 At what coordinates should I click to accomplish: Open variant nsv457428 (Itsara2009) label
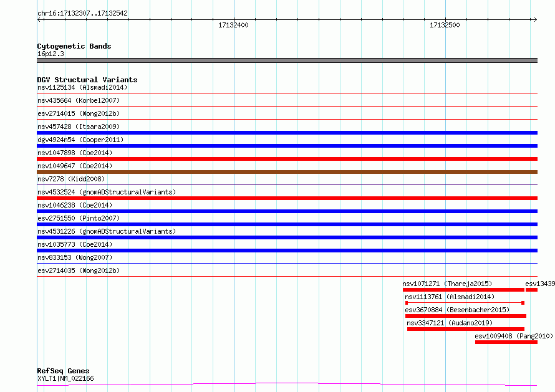pyautogui.click(x=79, y=127)
